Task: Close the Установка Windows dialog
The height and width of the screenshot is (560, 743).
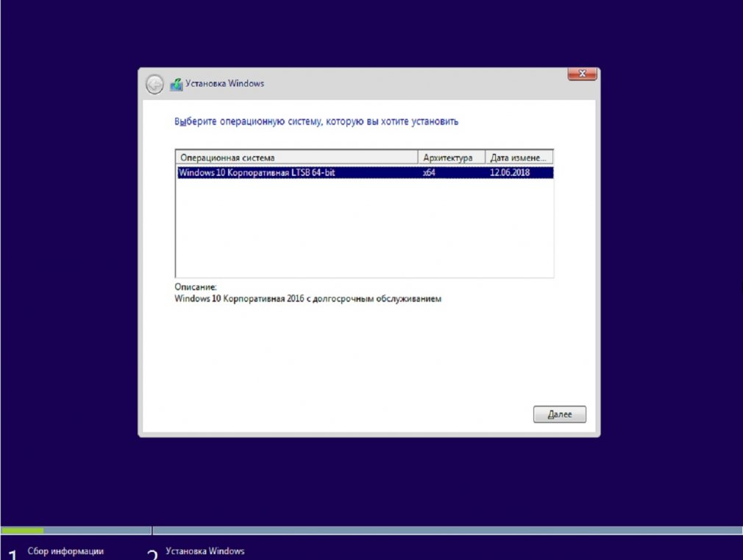Action: (582, 74)
